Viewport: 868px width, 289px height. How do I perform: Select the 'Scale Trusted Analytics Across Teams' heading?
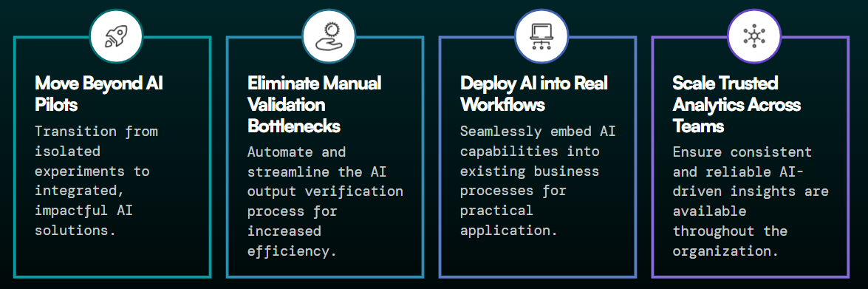pos(737,104)
